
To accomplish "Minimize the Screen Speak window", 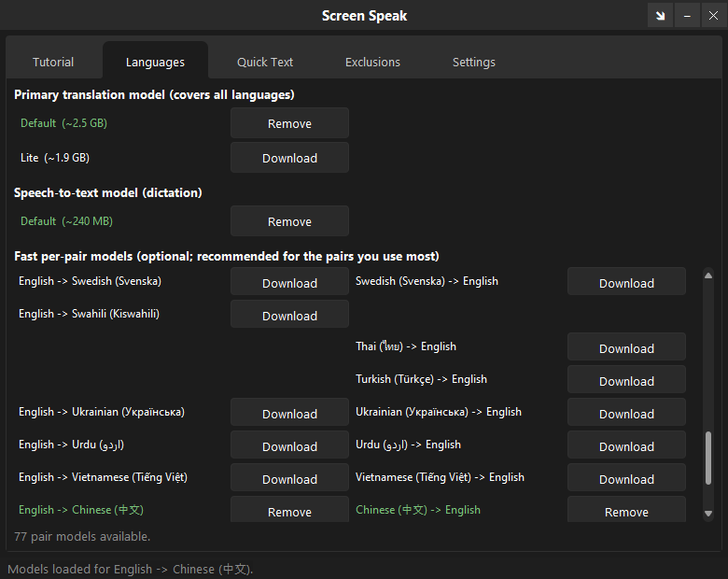I will click(x=687, y=16).
